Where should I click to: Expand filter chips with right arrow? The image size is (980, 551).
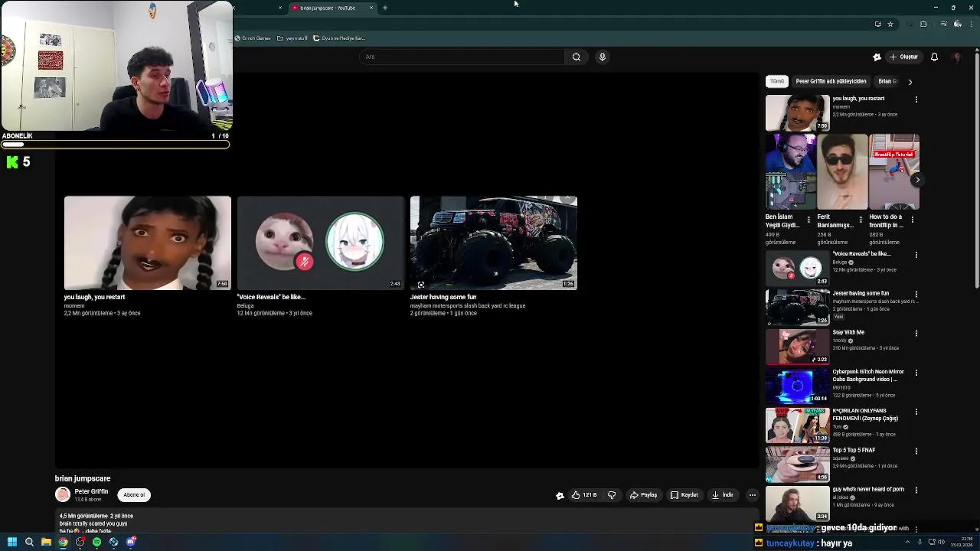tap(910, 81)
